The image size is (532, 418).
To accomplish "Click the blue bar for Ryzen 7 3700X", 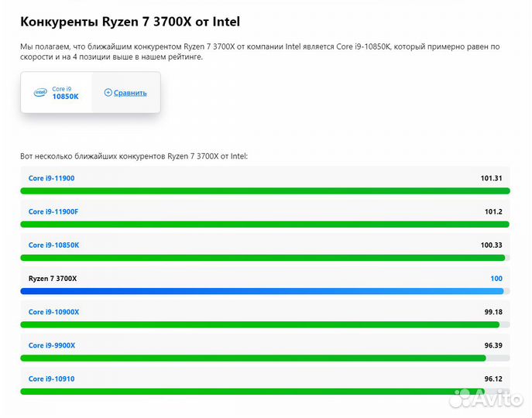I will [x=262, y=291].
